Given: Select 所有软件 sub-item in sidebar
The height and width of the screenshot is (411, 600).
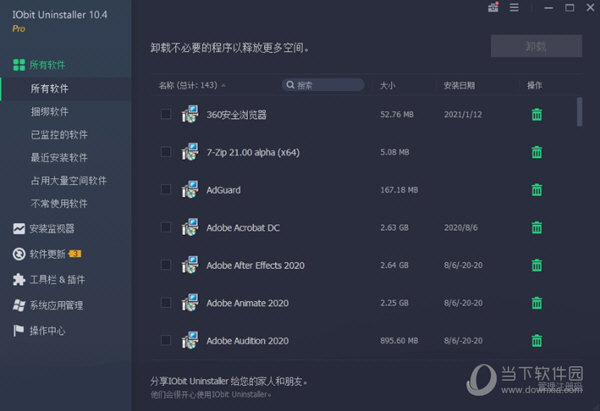Looking at the screenshot, I should [x=49, y=89].
